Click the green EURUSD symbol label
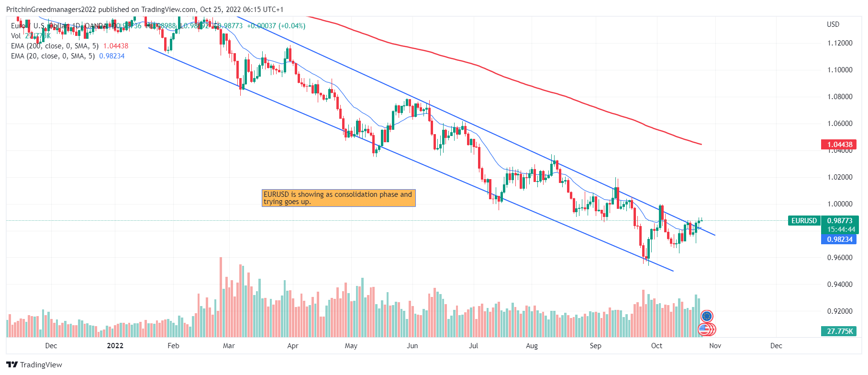The width and height of the screenshot is (868, 375). point(804,221)
